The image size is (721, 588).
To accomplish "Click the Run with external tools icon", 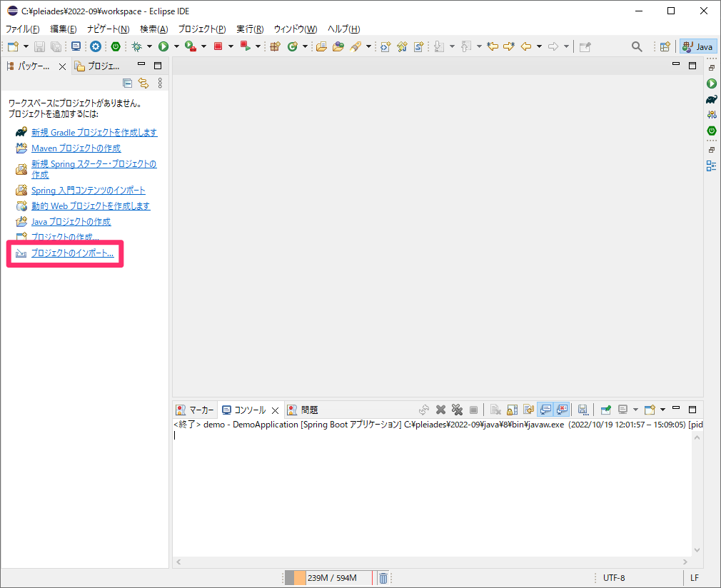I will coord(191,46).
